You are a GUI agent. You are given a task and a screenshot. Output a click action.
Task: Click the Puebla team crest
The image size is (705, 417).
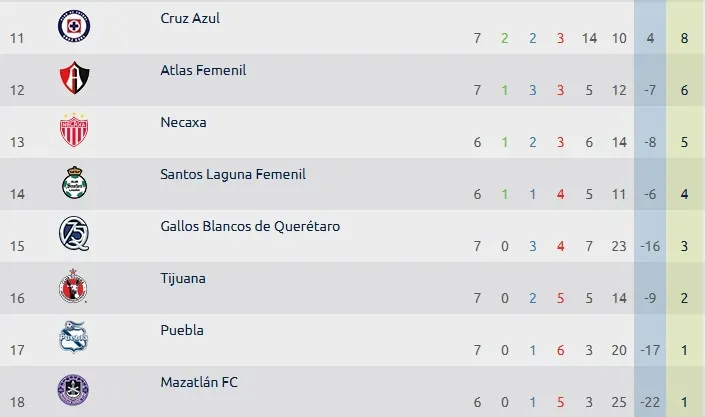coord(74,337)
